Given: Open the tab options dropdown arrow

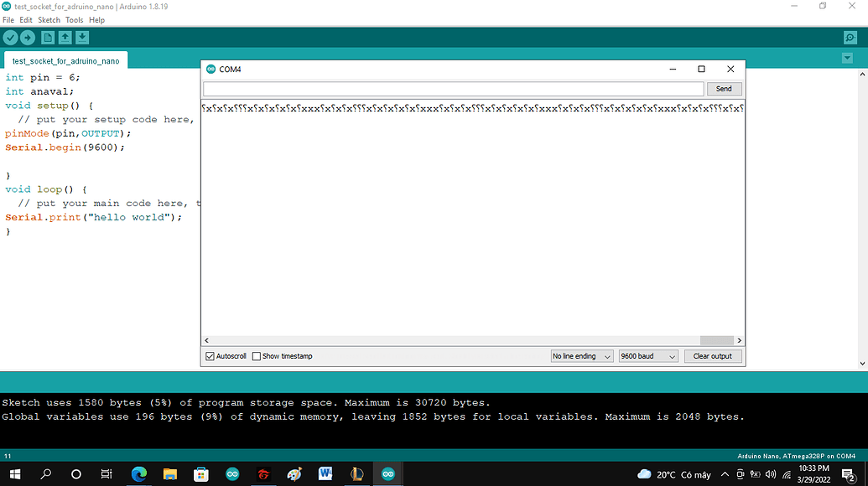Looking at the screenshot, I should 847,58.
